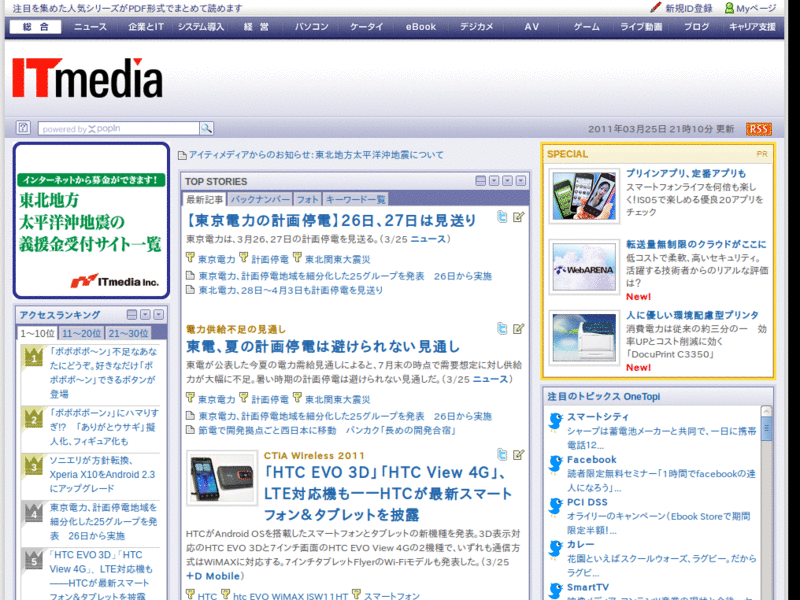Click the rank 3 crown icon in ranking
The height and width of the screenshot is (600, 800).
tap(34, 465)
